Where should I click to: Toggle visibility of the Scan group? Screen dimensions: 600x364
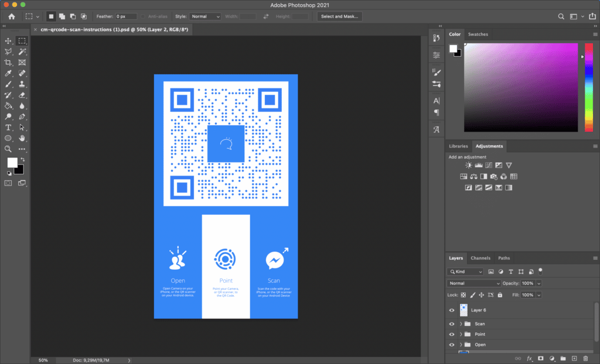(452, 324)
